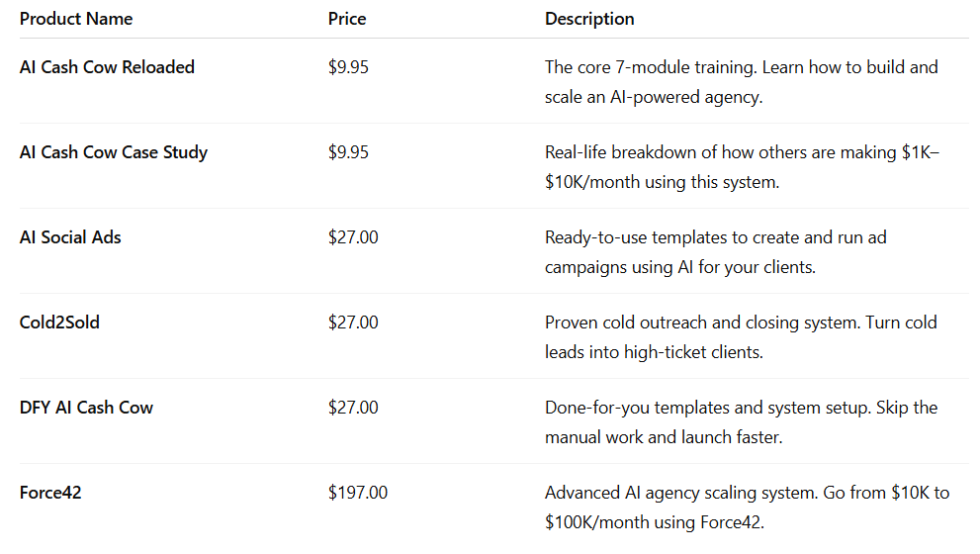Click the AI Social Ads product name
This screenshot has width=980, height=554.
(x=70, y=237)
